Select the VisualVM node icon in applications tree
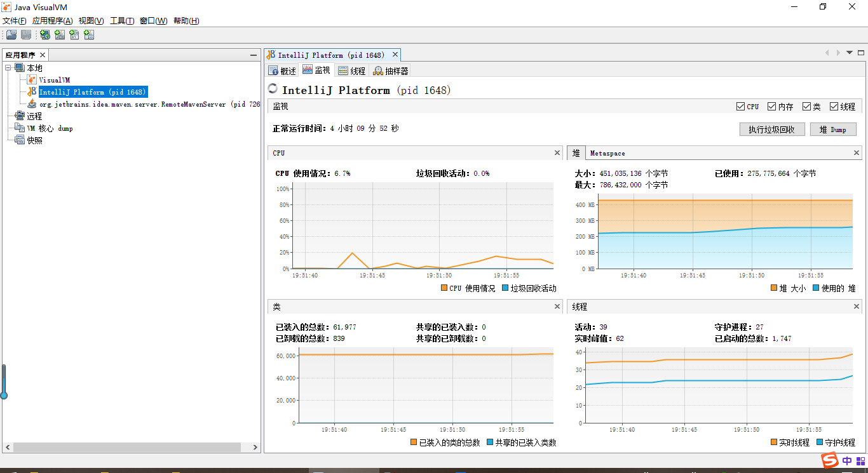The image size is (868, 473). pos(32,79)
